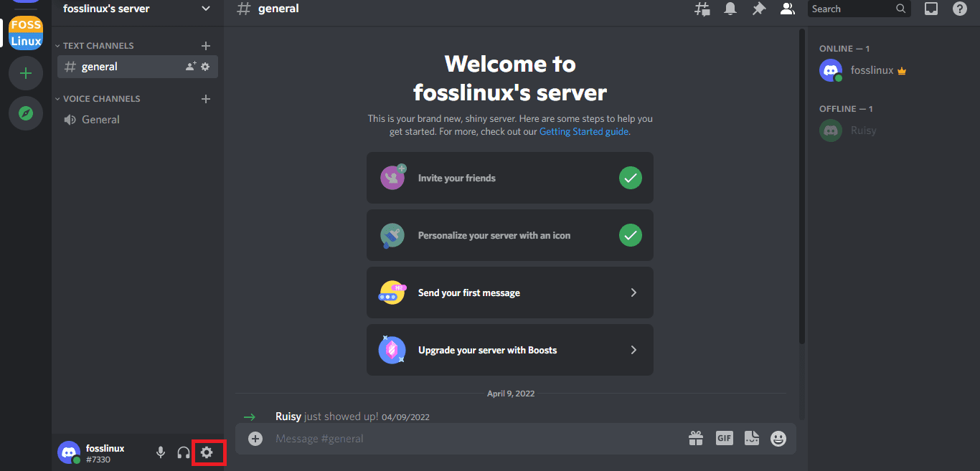Open Notification Settings bell icon
The image size is (980, 471).
point(730,9)
